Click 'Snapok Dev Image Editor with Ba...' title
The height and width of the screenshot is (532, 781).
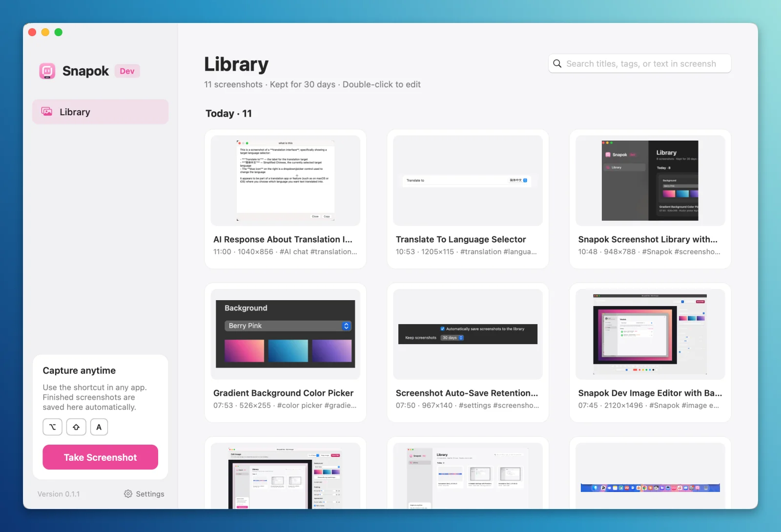(x=650, y=393)
